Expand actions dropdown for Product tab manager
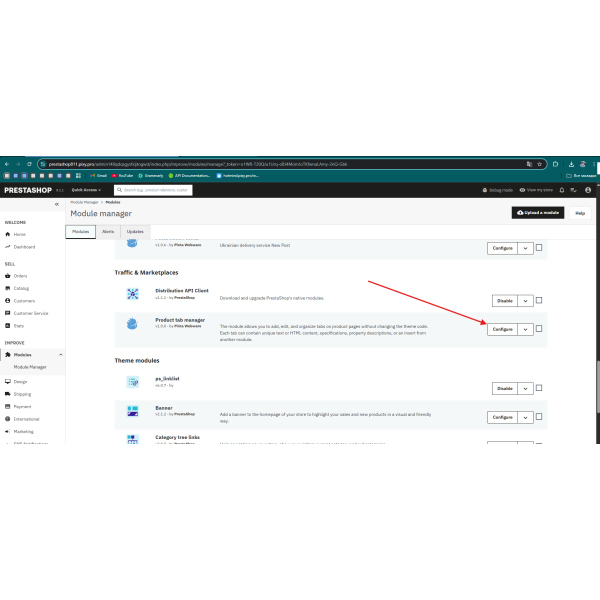Image resolution: width=600 pixels, height=600 pixels. (x=525, y=329)
